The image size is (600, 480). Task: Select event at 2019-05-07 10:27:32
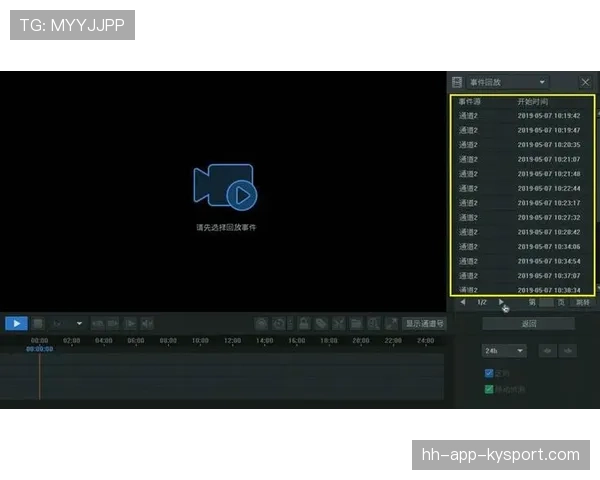click(x=523, y=217)
